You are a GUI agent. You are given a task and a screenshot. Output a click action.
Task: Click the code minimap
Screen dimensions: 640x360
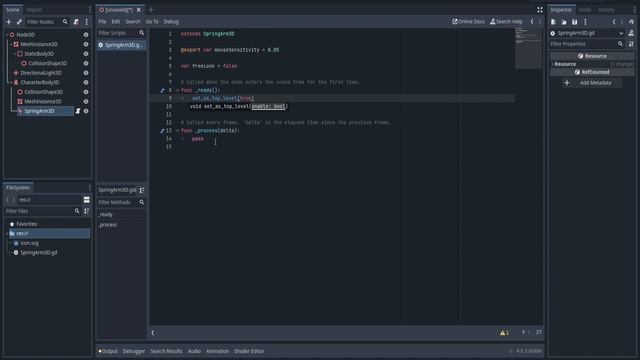(529, 48)
